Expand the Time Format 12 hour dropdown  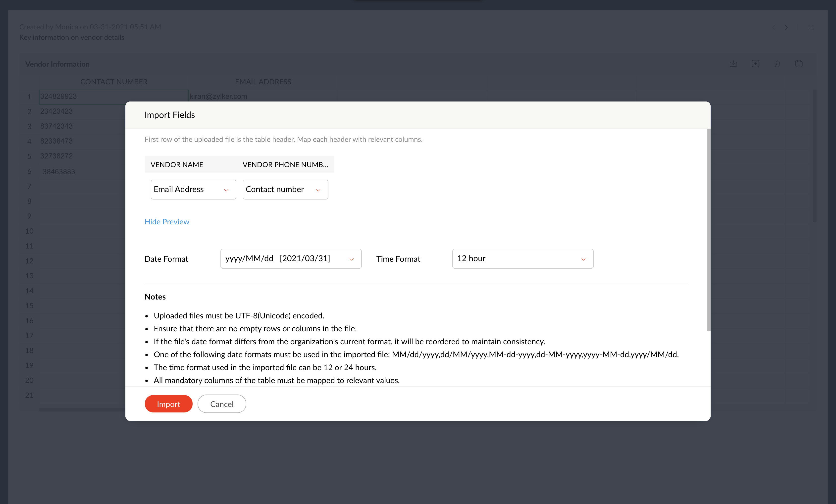click(522, 259)
